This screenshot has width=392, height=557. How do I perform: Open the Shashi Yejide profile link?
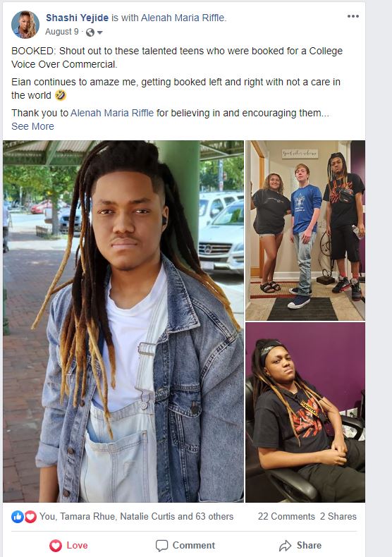(77, 18)
